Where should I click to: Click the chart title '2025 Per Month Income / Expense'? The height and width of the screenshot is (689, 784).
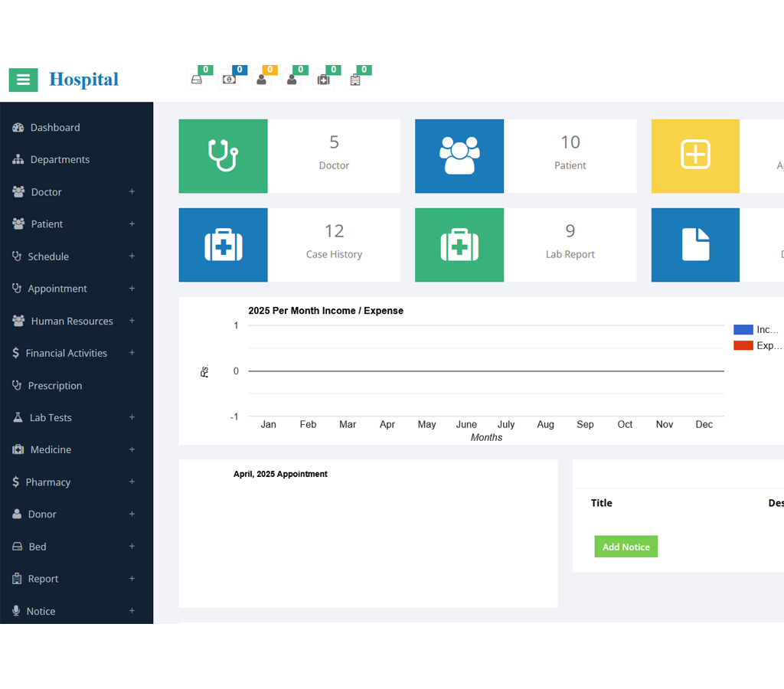point(325,311)
